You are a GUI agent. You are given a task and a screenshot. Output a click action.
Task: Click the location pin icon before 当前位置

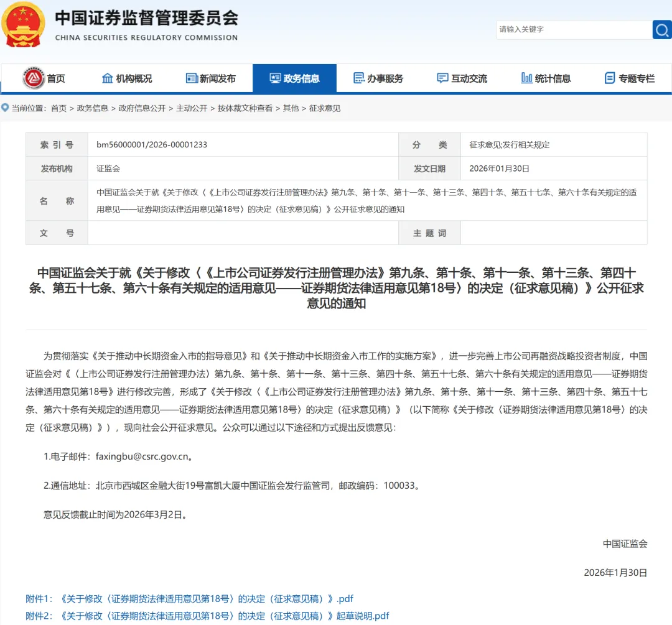coord(5,108)
